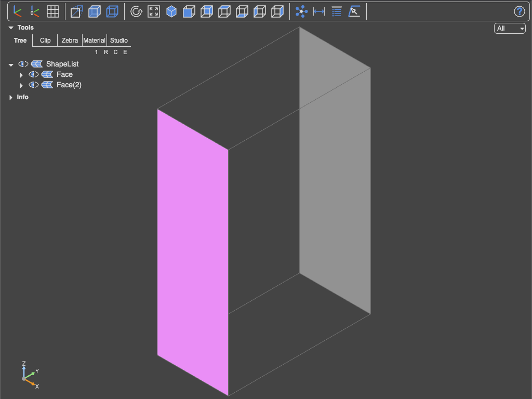This screenshot has width=532, height=399.
Task: Toggle the explode objects icon
Action: [301, 11]
